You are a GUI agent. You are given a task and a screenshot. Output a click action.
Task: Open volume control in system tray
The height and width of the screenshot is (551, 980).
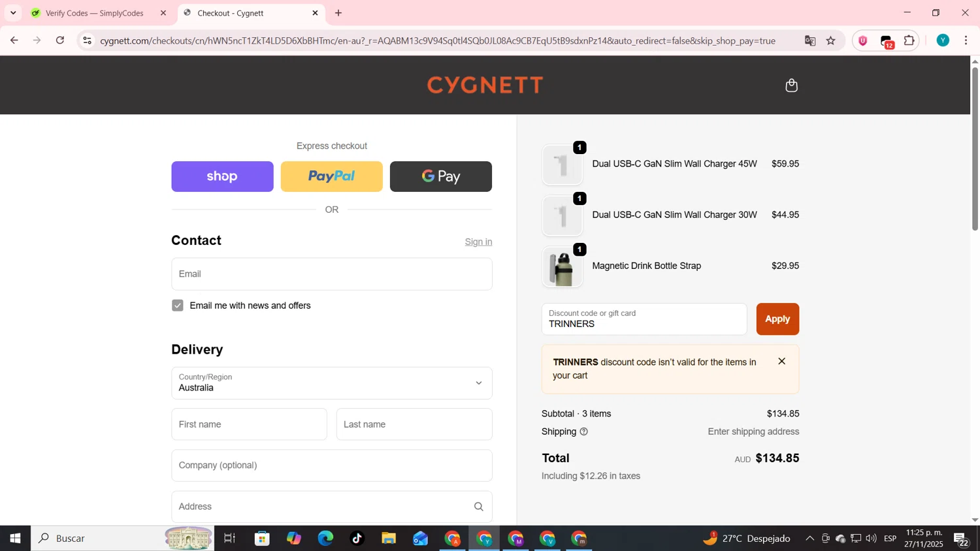(x=871, y=539)
